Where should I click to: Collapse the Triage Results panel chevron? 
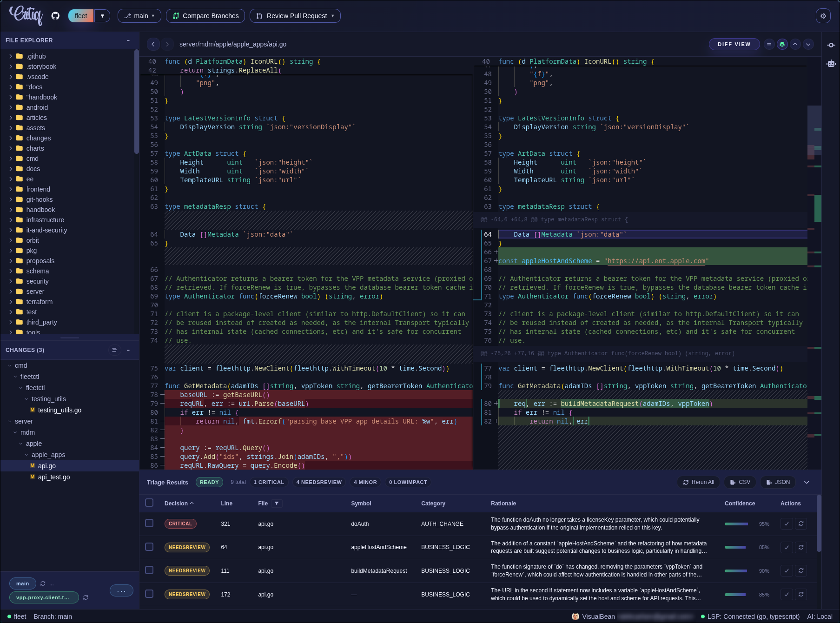(807, 482)
